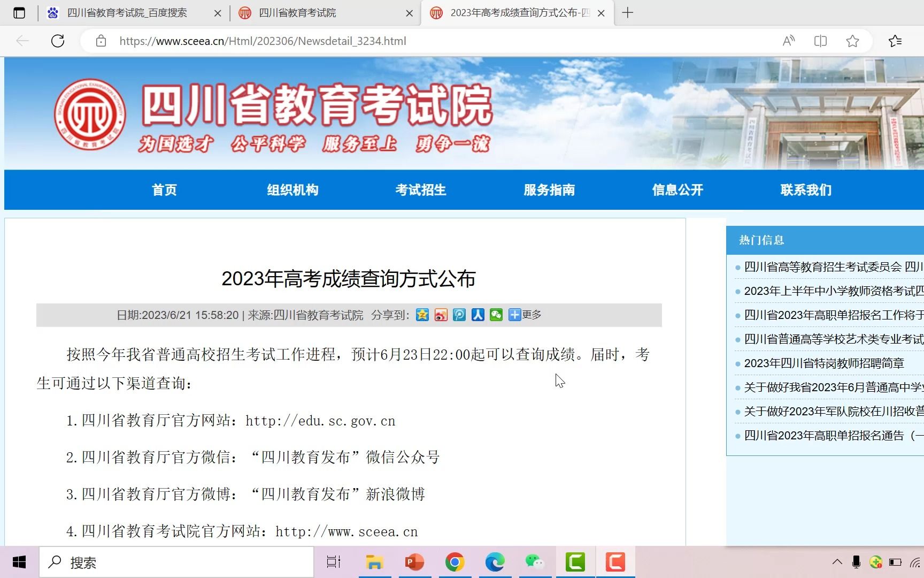This screenshot has width=924, height=578.
Task: Click the 热门信息 sidebar heading
Action: 761,240
